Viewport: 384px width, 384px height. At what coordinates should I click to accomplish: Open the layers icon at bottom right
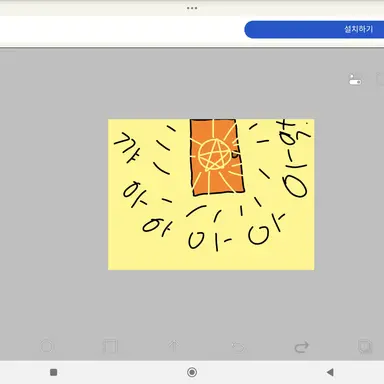pyautogui.click(x=365, y=346)
